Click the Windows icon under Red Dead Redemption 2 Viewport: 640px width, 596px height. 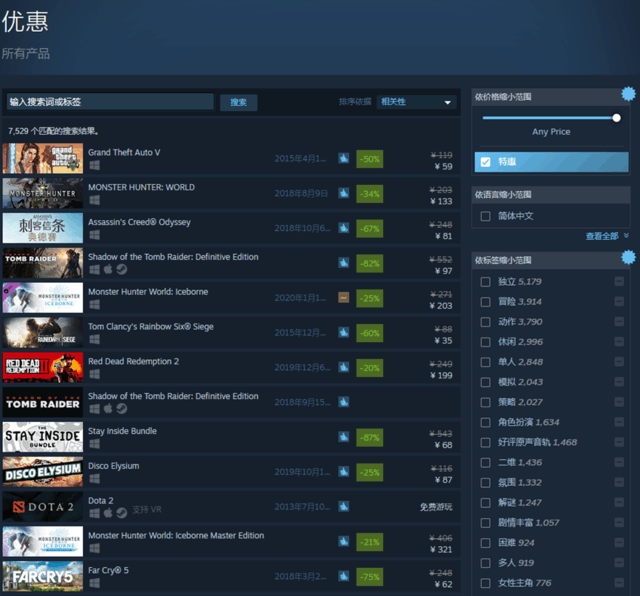pos(94,374)
